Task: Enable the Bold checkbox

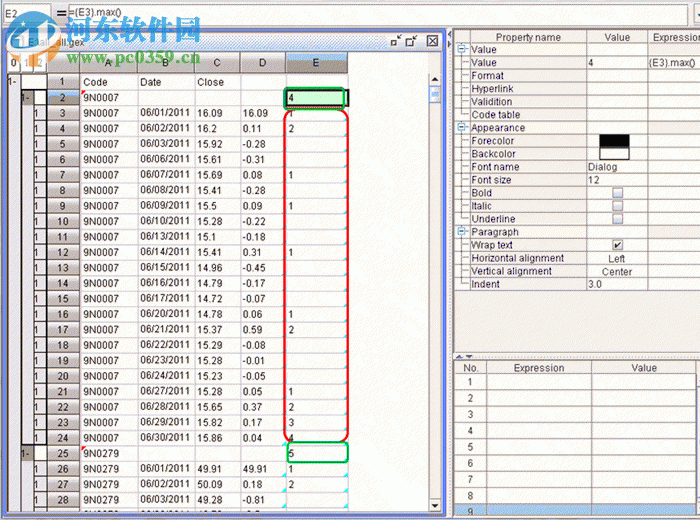Action: click(617, 193)
